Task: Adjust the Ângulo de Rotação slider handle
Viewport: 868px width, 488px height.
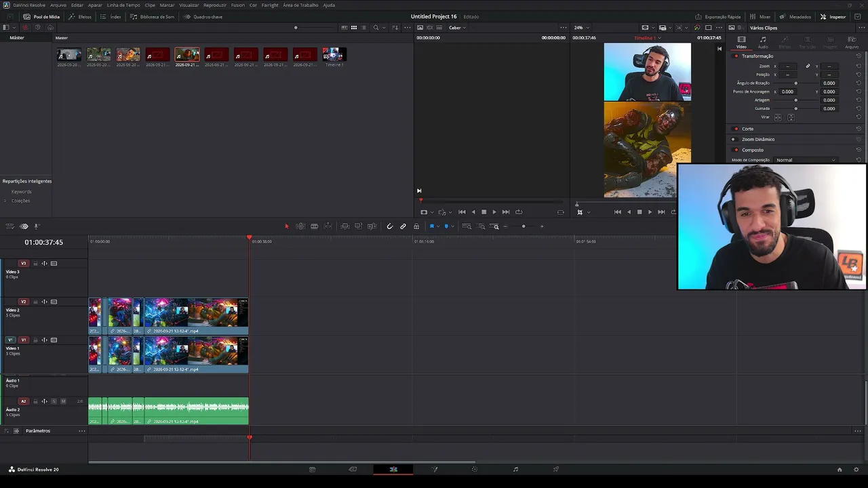Action: (x=796, y=83)
